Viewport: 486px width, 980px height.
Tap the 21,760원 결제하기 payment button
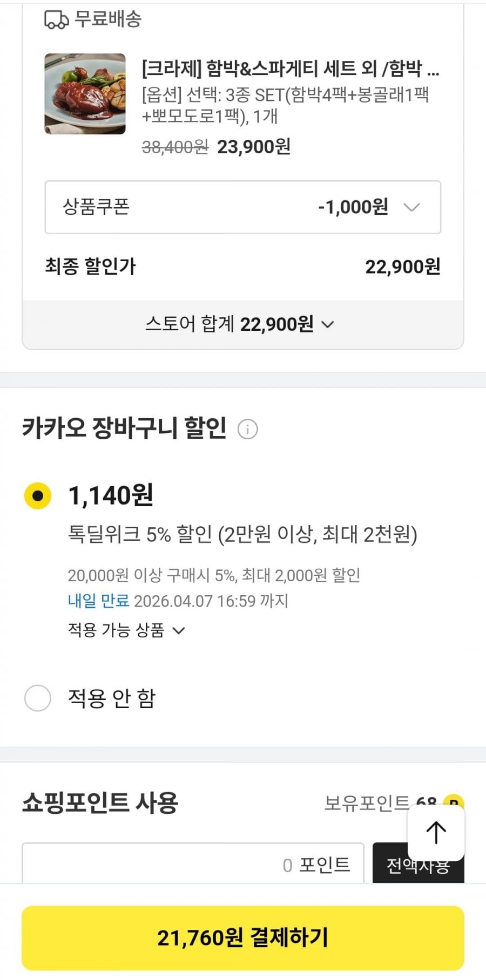(242, 938)
